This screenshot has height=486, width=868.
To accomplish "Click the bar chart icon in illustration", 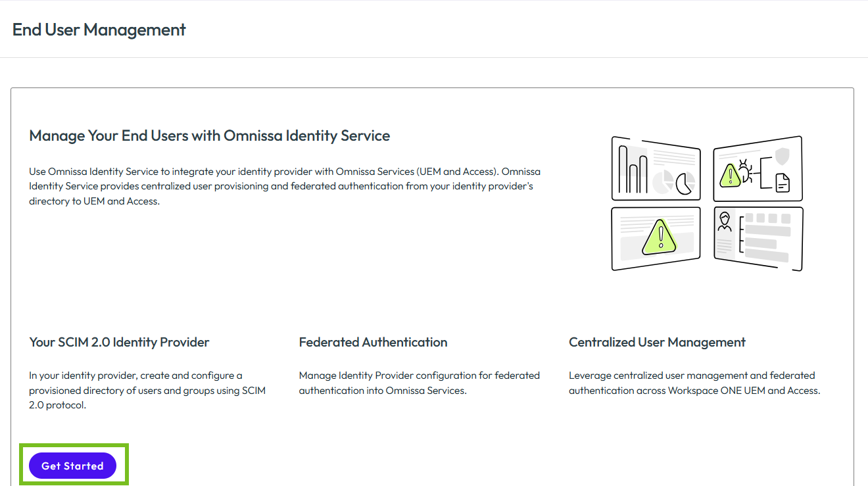I will pos(633,170).
